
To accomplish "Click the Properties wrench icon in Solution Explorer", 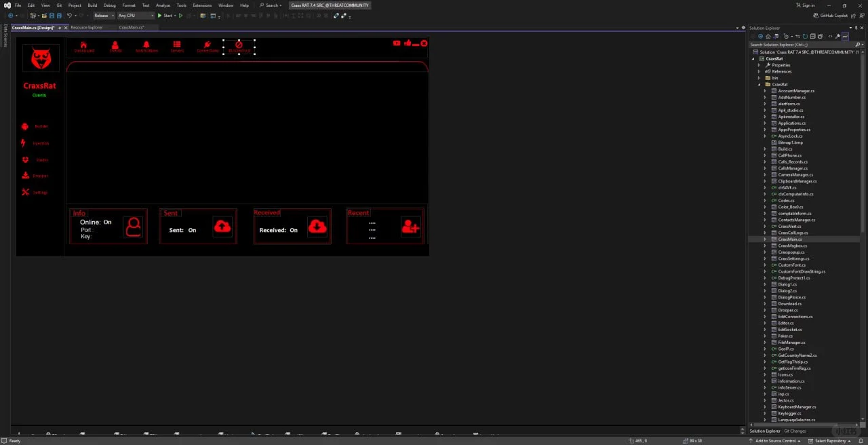I will point(837,37).
